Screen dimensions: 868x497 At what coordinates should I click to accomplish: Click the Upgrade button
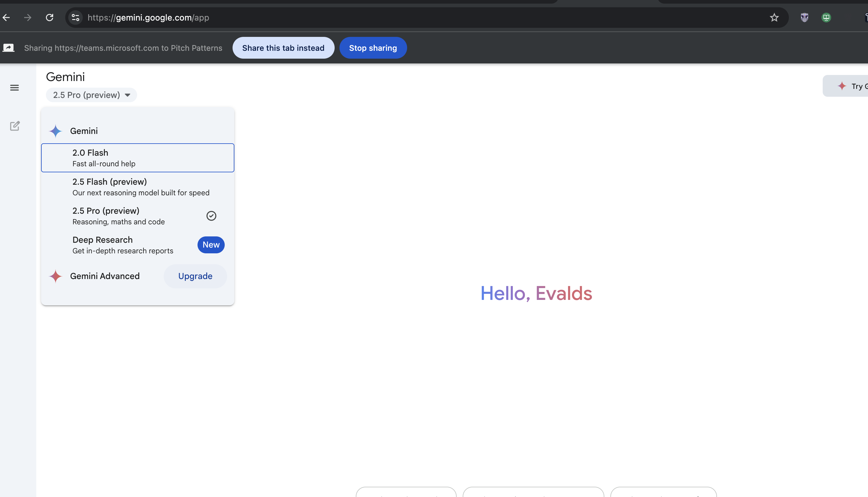[x=195, y=276]
